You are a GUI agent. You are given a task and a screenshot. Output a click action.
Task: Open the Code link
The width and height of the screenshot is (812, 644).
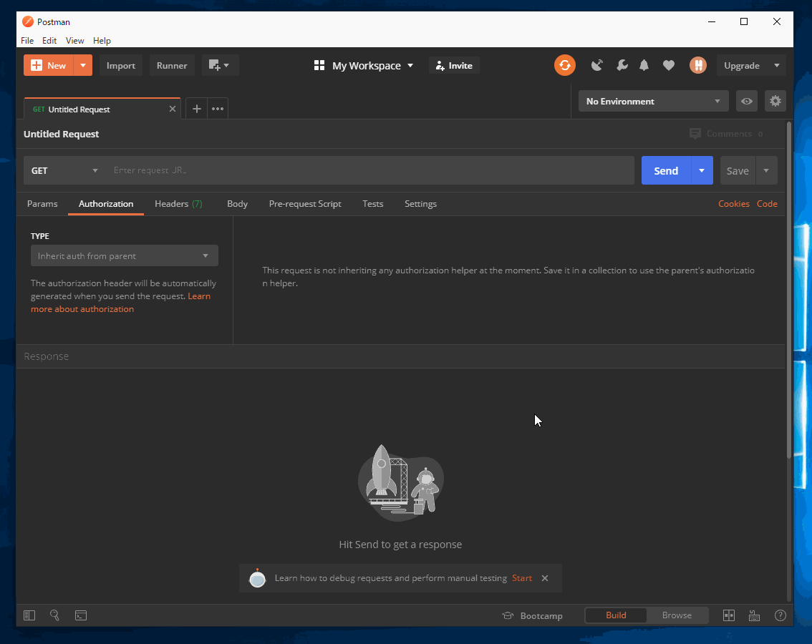[767, 204]
